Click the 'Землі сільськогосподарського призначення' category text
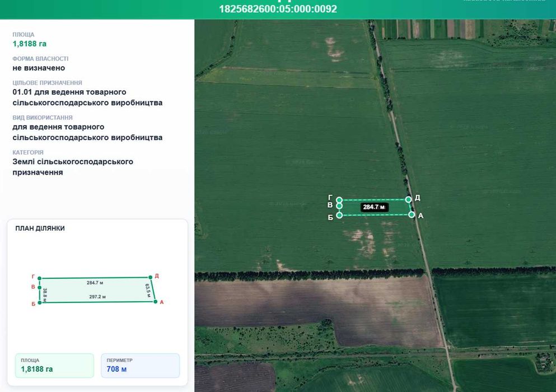Image resolution: width=556 pixels, height=392 pixels. [73, 167]
